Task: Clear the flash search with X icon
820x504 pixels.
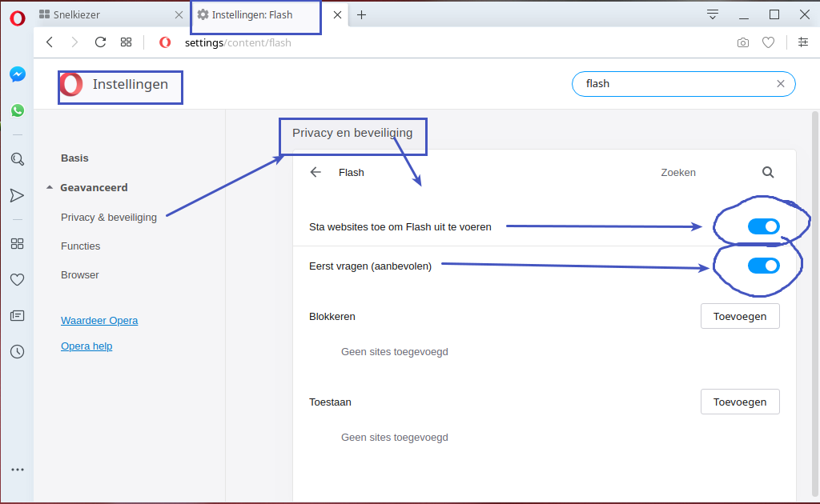Action: coord(780,83)
